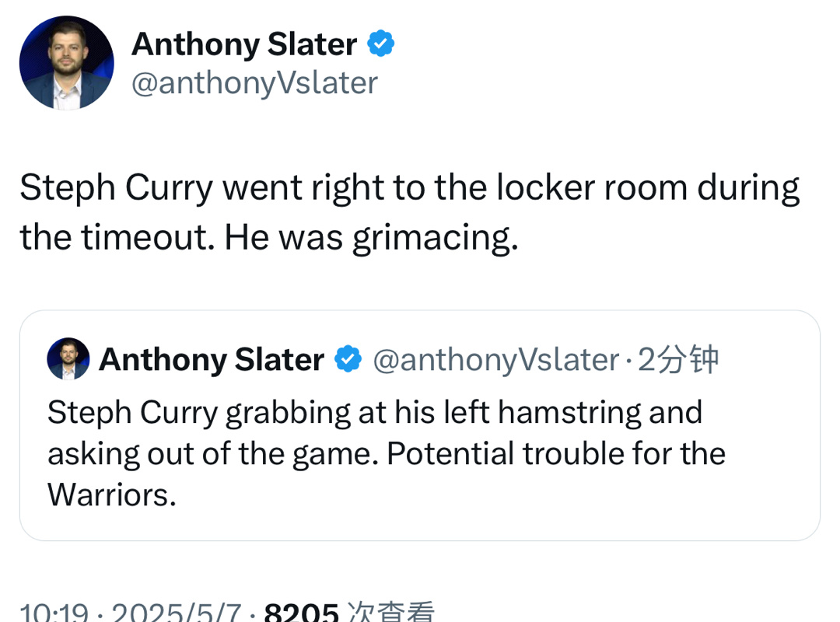Image resolution: width=840 pixels, height=622 pixels.
Task: Visit the @anthonyVslater handle under the main name
Action: 254,83
